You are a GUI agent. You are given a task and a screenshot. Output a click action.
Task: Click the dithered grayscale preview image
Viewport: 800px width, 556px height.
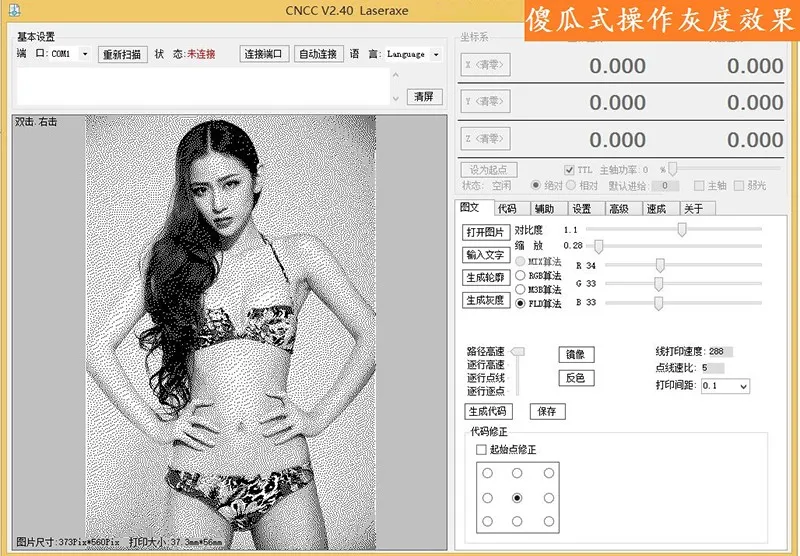click(231, 332)
